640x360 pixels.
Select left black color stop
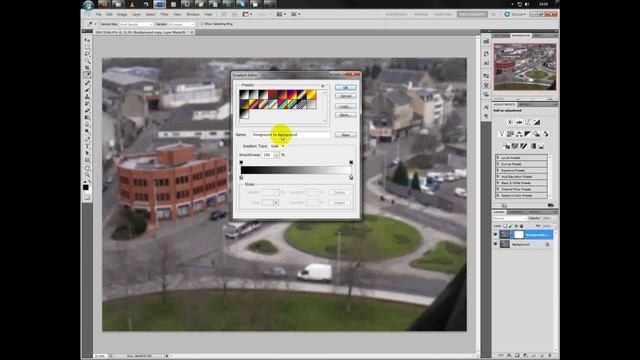click(241, 178)
